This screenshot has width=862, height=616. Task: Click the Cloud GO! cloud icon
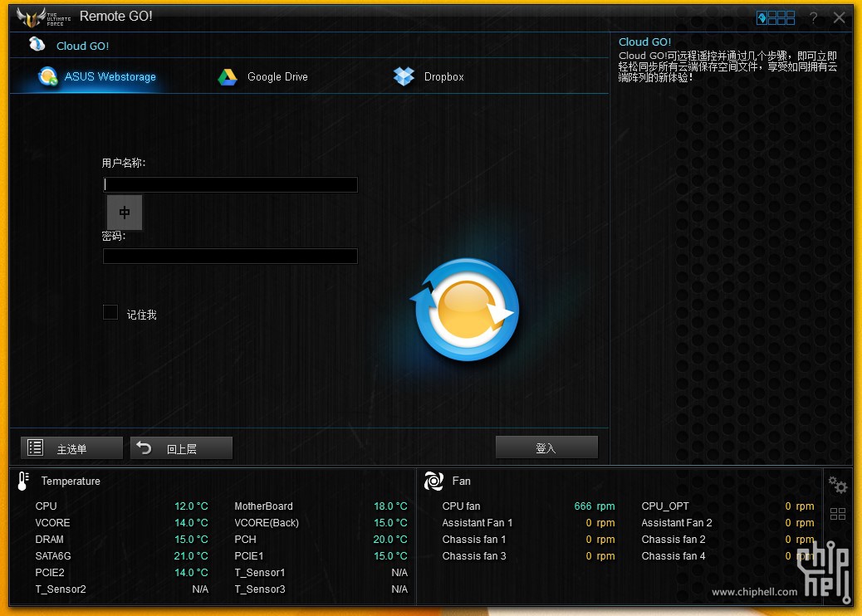click(37, 44)
